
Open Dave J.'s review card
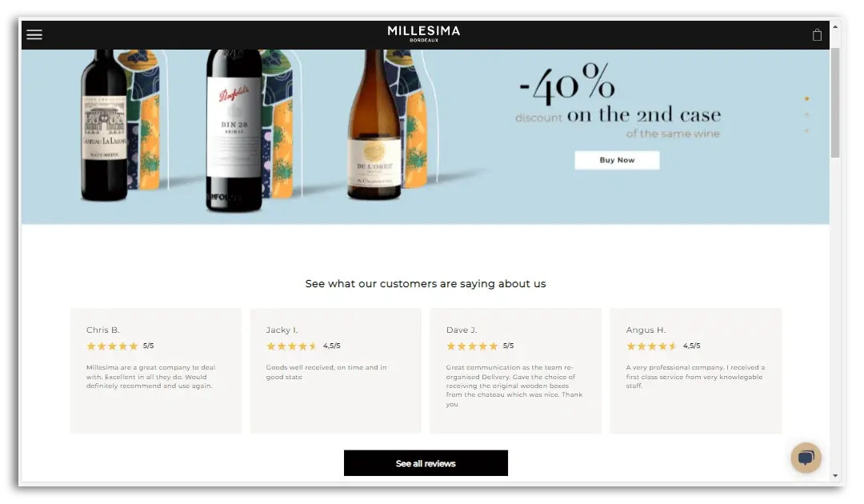pyautogui.click(x=516, y=370)
